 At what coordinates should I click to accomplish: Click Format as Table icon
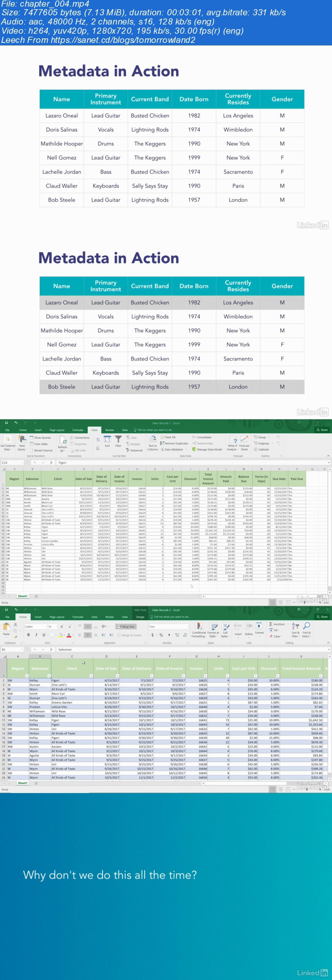pos(213,630)
